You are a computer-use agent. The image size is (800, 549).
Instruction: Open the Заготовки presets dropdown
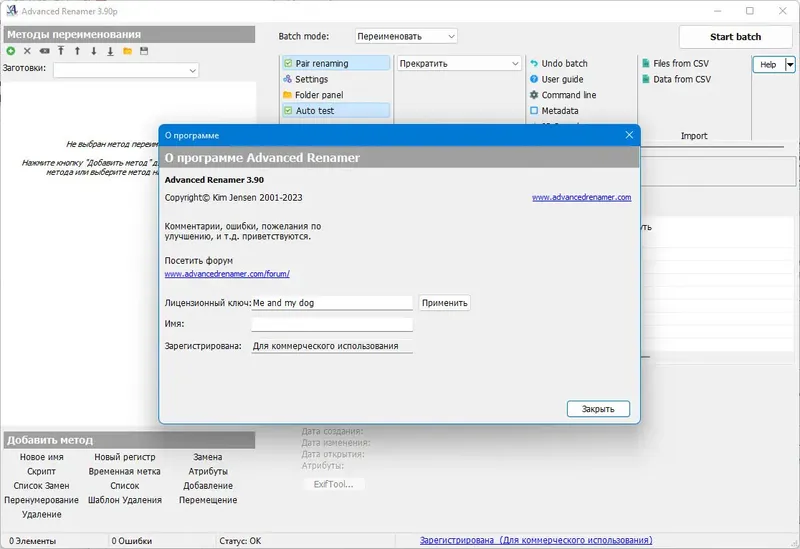click(126, 70)
